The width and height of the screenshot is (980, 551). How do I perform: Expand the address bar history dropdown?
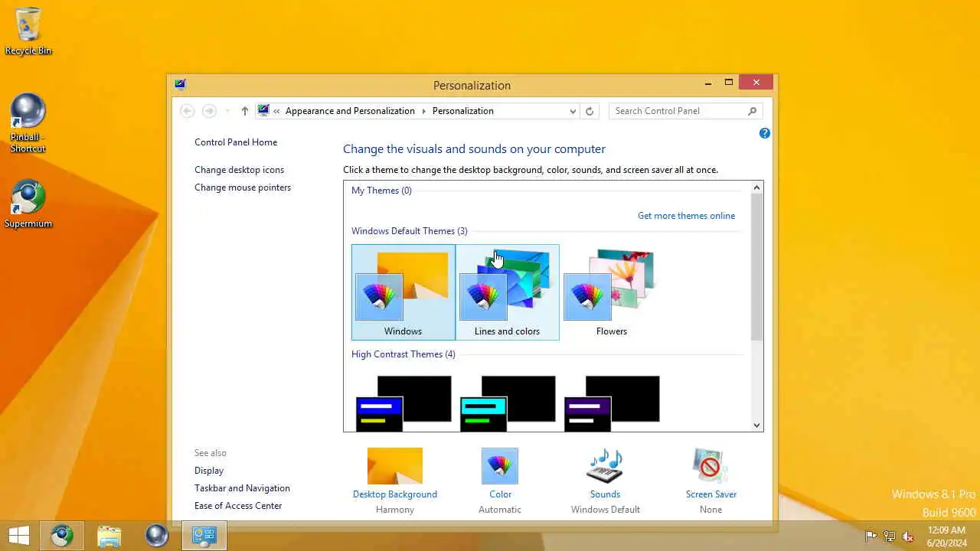click(573, 111)
